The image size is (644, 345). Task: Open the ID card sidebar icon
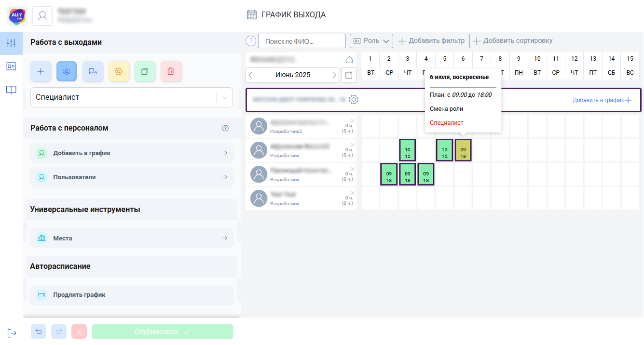point(11,66)
